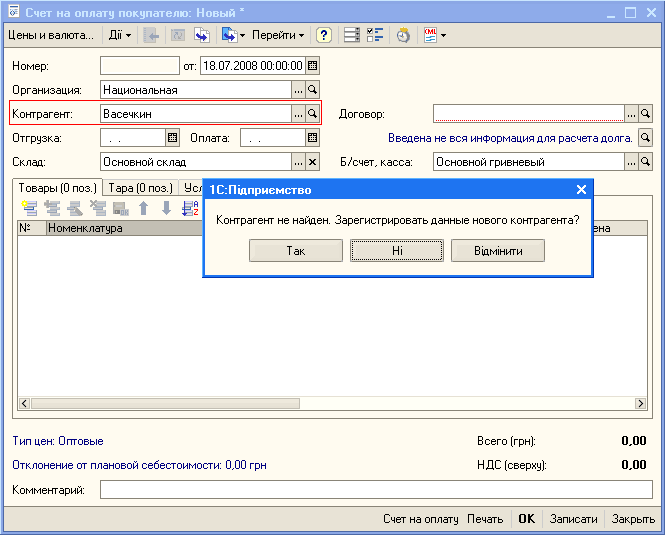Click the A-Z sort icon in table toolbar
The image size is (665, 535).
(x=190, y=208)
